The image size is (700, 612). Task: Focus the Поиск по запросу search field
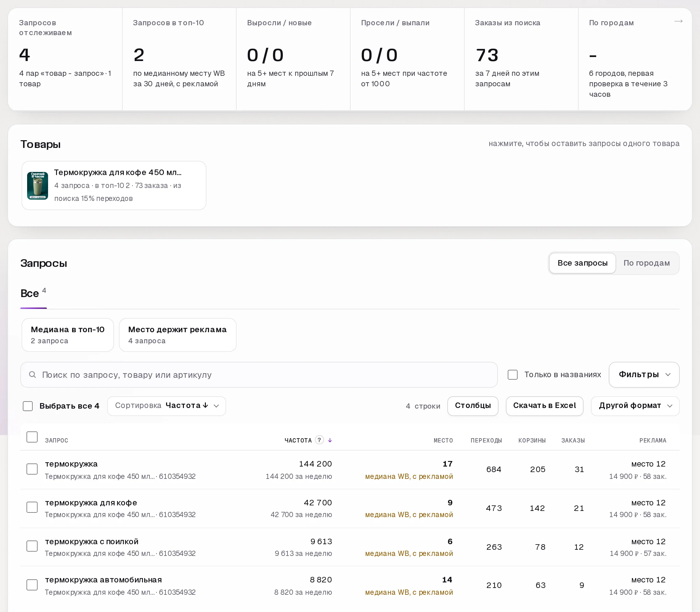coord(259,375)
